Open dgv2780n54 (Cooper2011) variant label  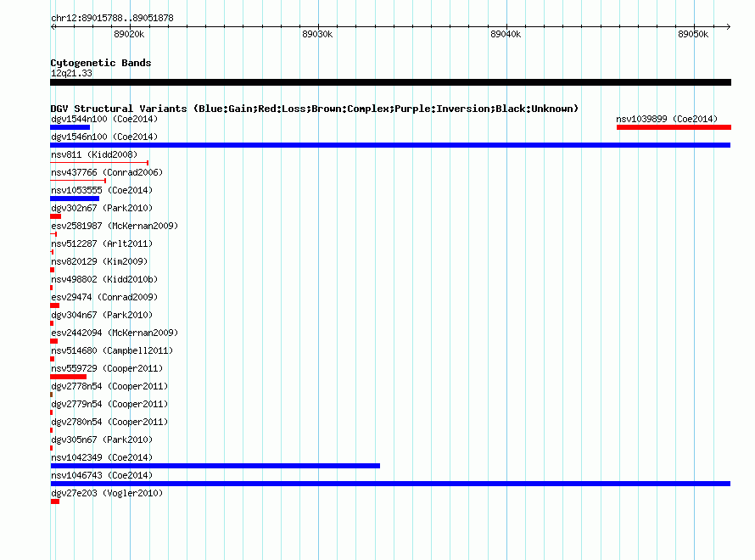(x=109, y=422)
